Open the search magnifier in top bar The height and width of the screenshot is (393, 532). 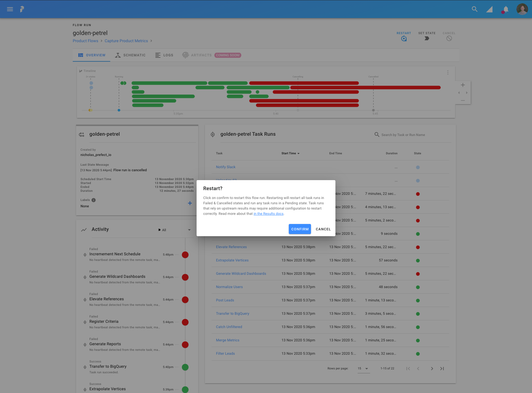click(x=475, y=9)
